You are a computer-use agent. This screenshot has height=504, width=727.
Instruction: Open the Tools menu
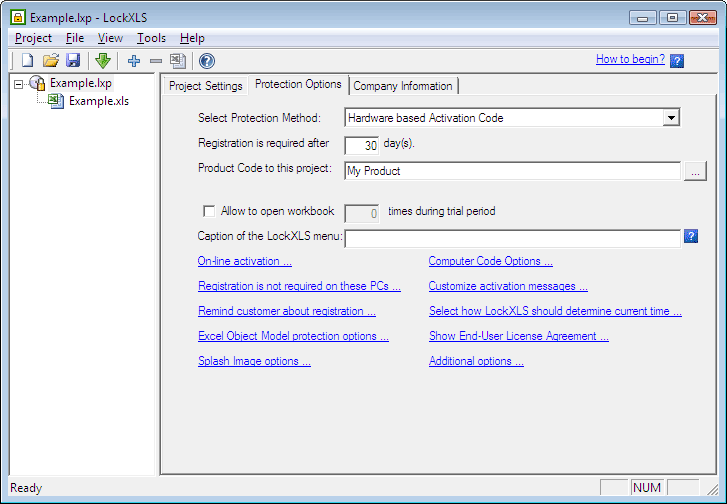coord(151,38)
